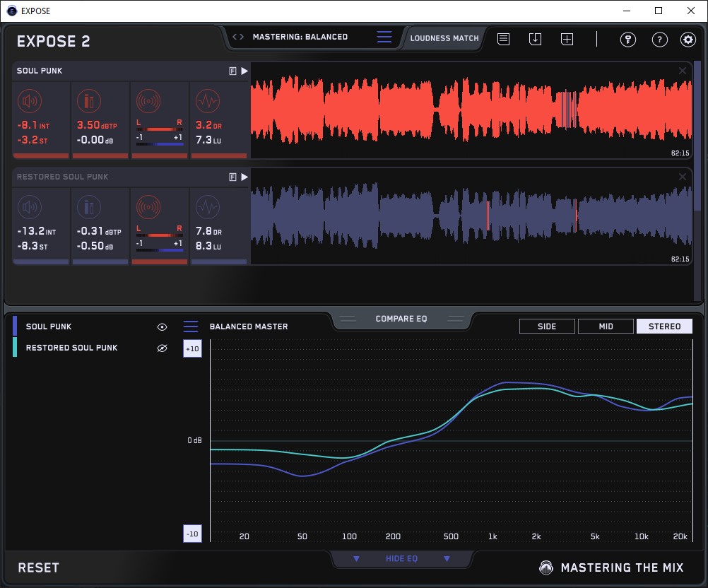Click the export download icon in top toolbar
The height and width of the screenshot is (588, 708).
tap(535, 40)
